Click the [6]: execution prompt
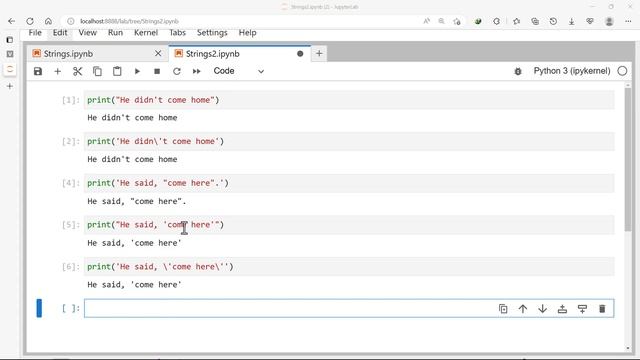This screenshot has height=360, width=640. tap(71, 267)
